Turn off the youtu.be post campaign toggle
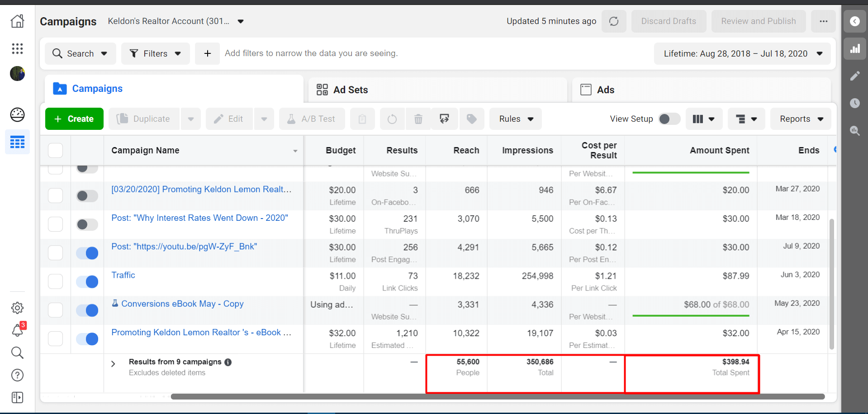The image size is (868, 414). [87, 253]
